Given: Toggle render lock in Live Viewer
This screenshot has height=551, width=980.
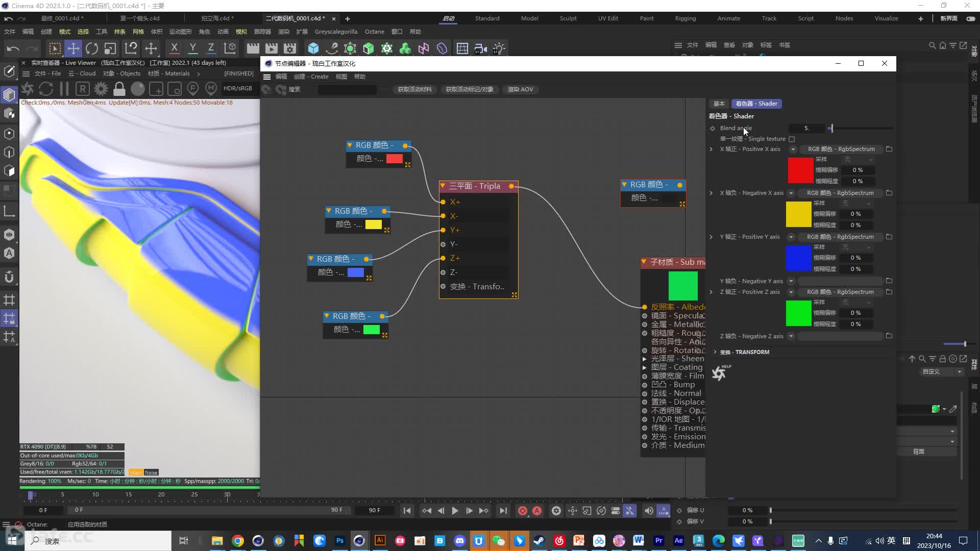Looking at the screenshot, I should click(x=119, y=89).
